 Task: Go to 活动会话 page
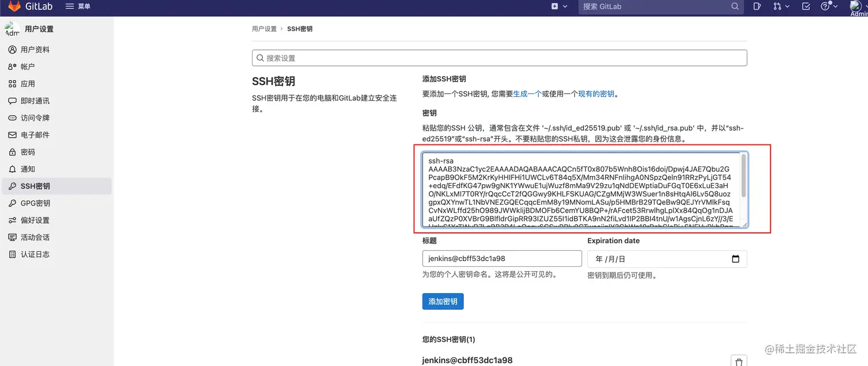pos(57,237)
